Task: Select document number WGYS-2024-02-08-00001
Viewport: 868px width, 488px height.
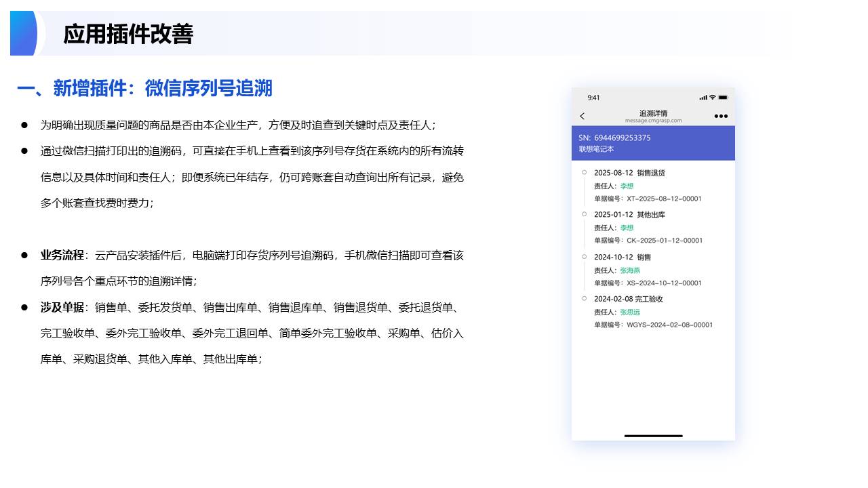Action: click(x=669, y=325)
